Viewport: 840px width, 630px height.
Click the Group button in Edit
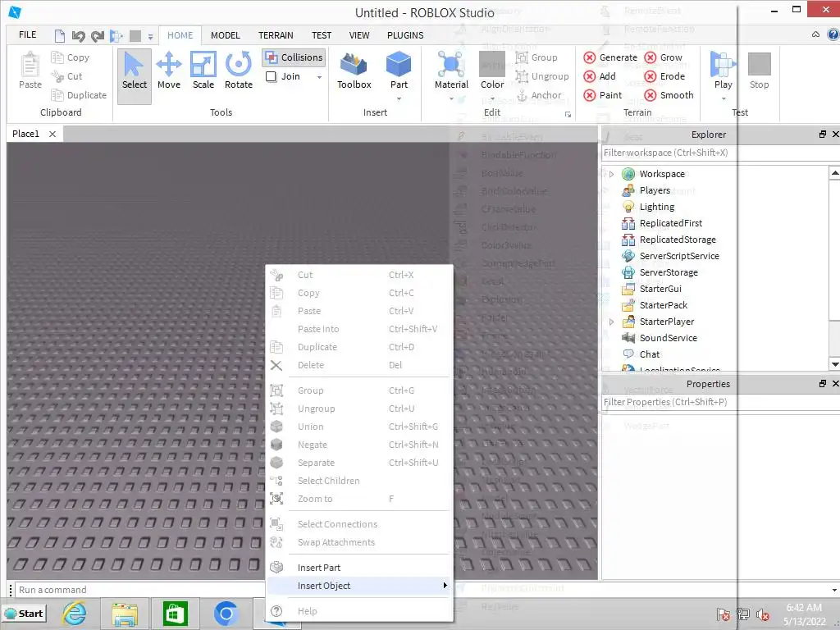click(x=536, y=57)
